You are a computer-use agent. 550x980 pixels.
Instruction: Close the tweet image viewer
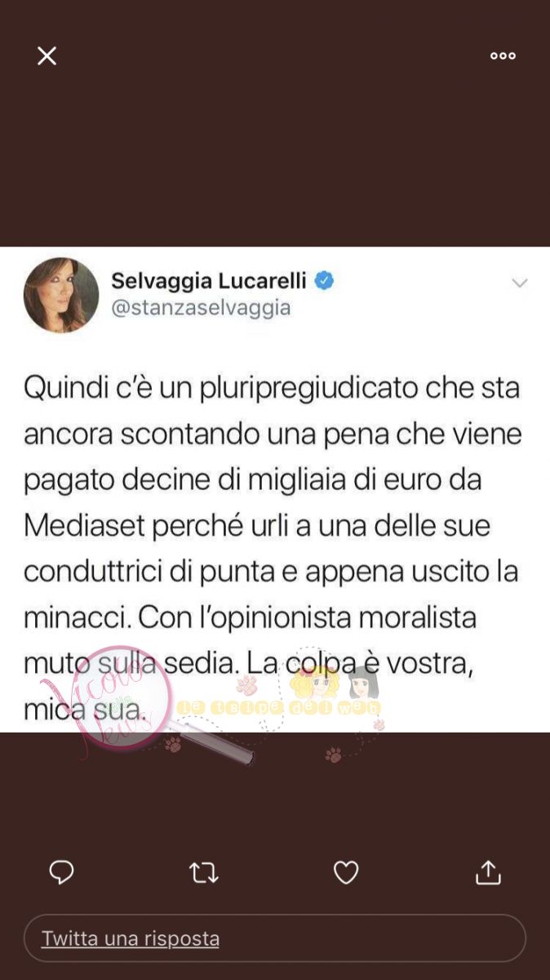47,56
